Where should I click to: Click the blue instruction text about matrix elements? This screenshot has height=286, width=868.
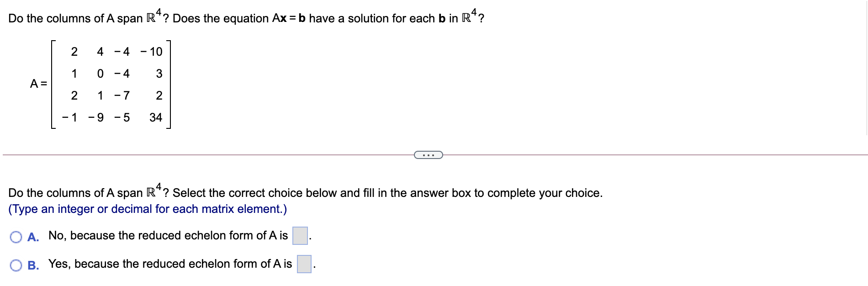pos(147,208)
